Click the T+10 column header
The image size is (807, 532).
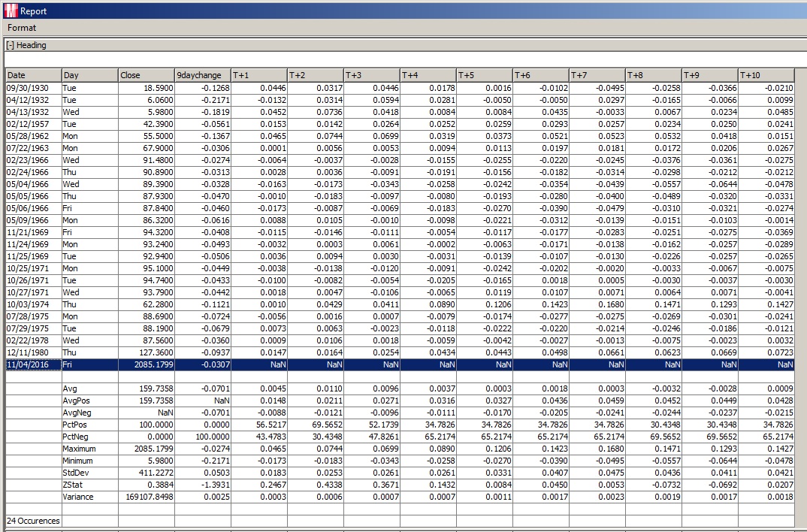766,75
